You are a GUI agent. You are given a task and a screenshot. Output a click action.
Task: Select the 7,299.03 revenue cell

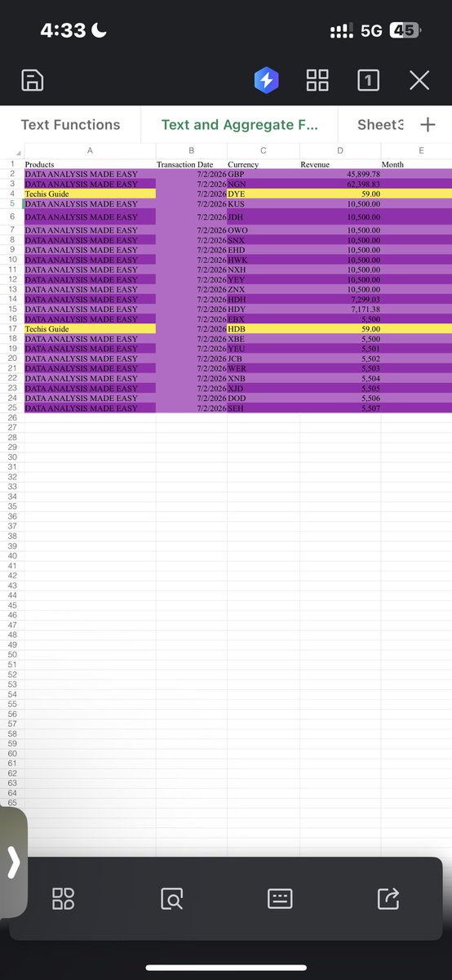(x=340, y=299)
